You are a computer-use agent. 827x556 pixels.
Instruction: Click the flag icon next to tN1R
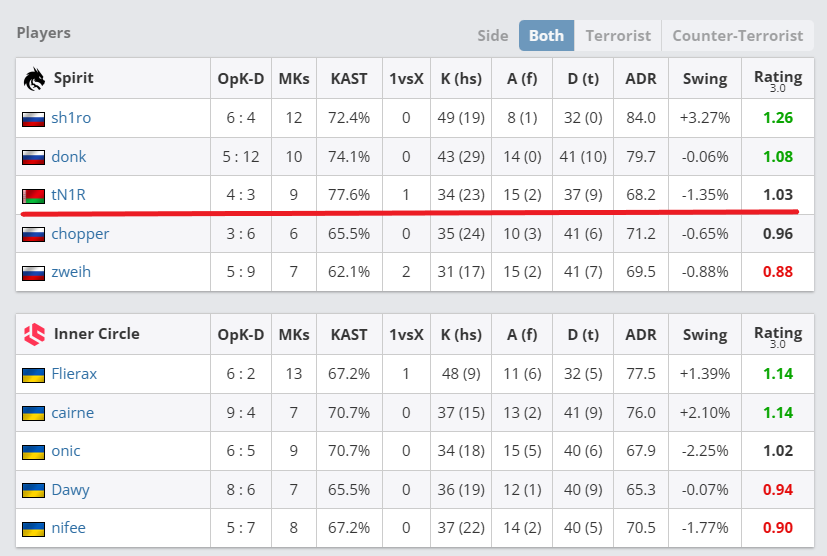(33, 195)
